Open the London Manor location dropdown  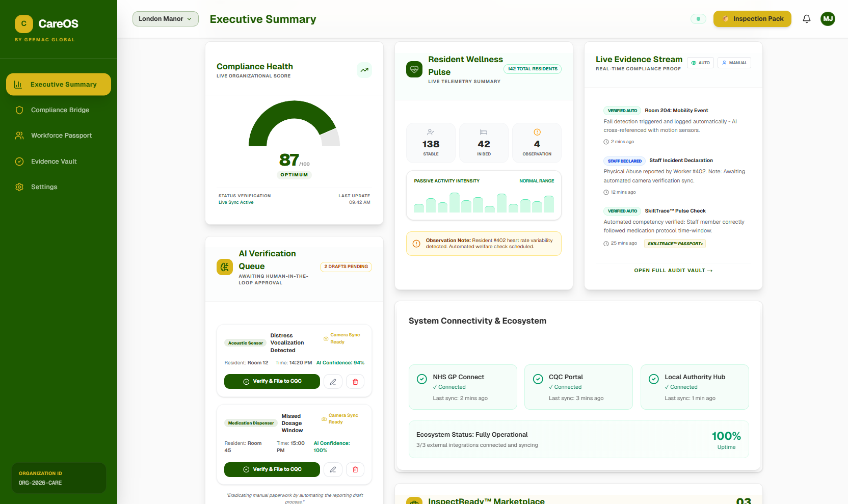(166, 19)
